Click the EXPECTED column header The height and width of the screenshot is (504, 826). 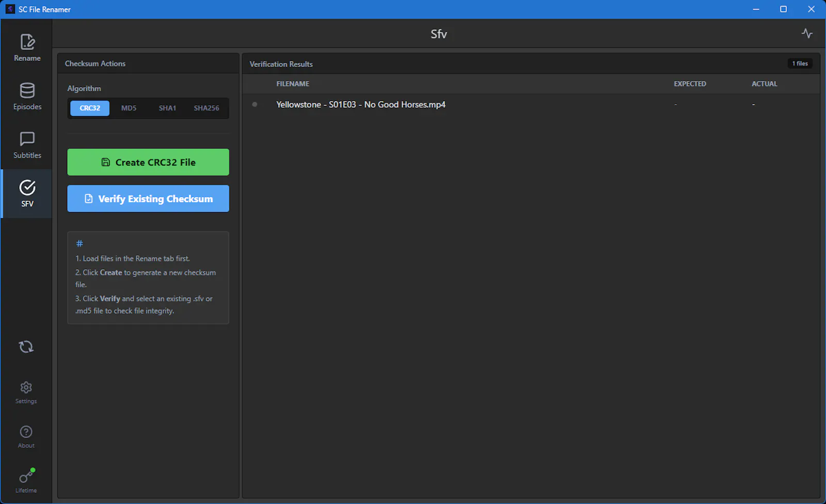click(690, 84)
